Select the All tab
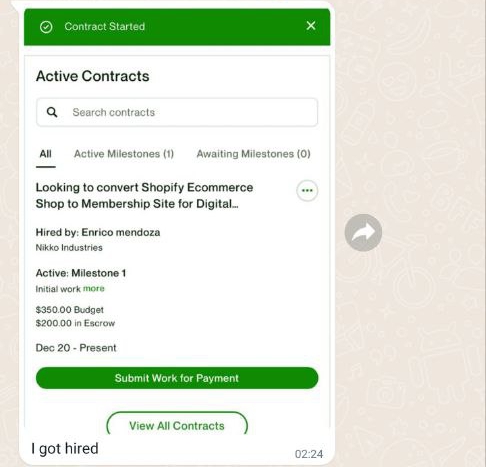 [46, 154]
